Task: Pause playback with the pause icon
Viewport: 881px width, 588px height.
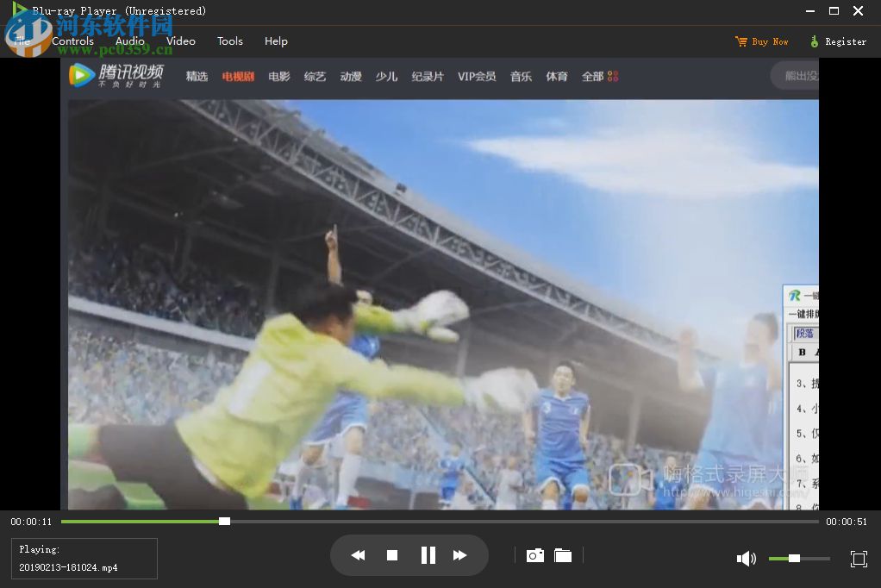Action: (428, 554)
